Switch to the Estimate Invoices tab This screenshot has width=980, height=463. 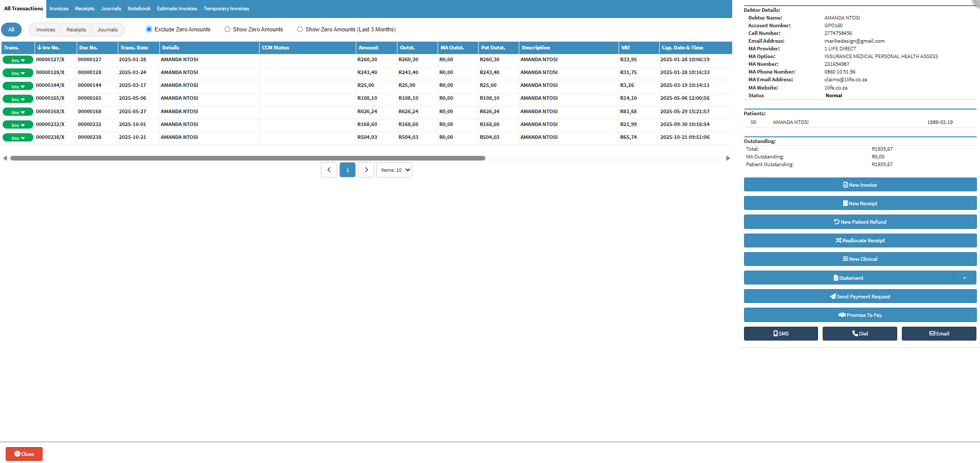click(x=177, y=9)
